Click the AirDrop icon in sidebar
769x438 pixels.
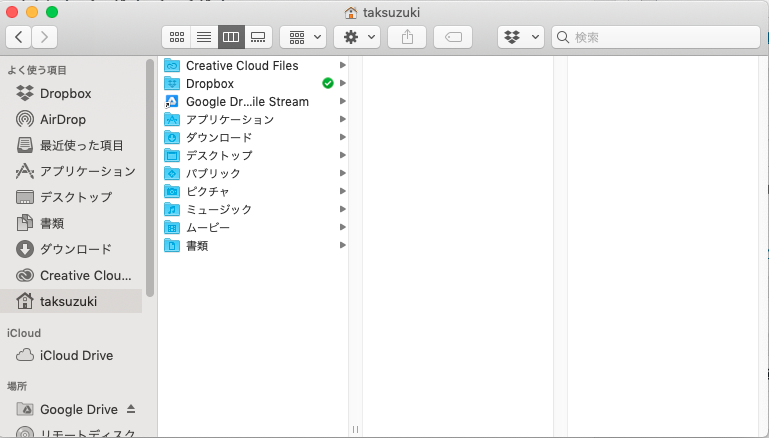25,119
